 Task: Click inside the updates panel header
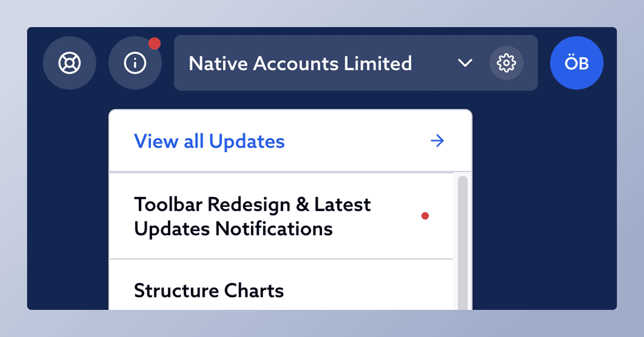click(290, 141)
